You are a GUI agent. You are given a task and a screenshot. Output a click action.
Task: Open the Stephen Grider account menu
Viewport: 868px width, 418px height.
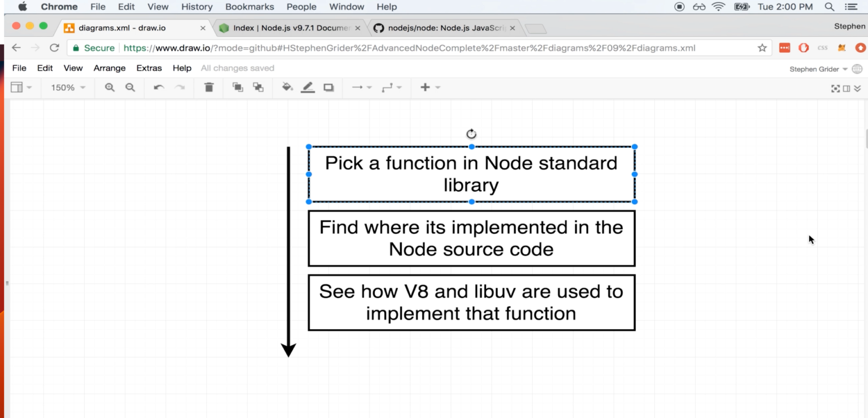pyautogui.click(x=818, y=69)
